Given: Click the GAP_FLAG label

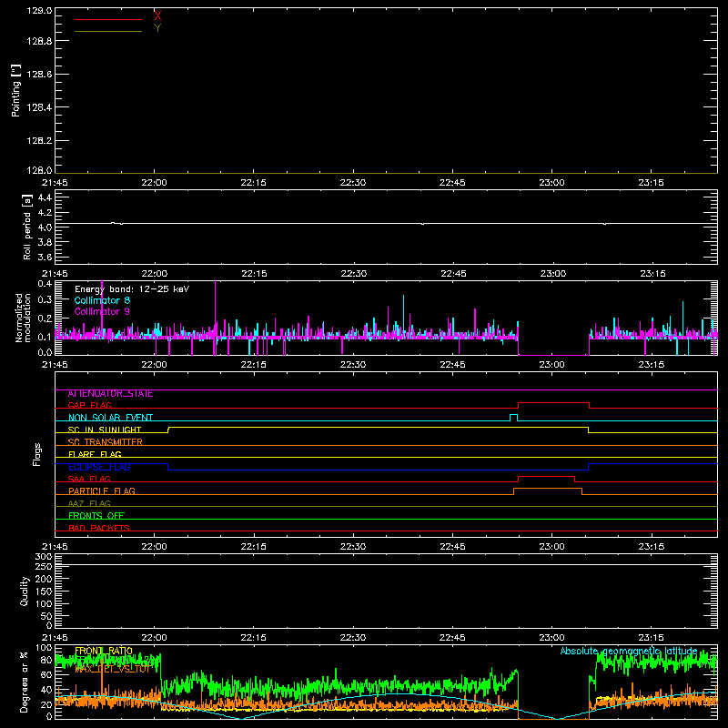Looking at the screenshot, I should tap(89, 406).
